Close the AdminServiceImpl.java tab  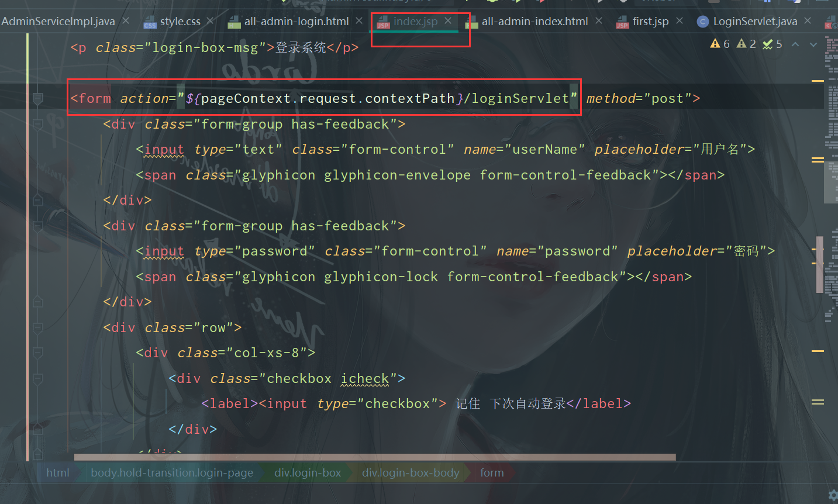(126, 21)
